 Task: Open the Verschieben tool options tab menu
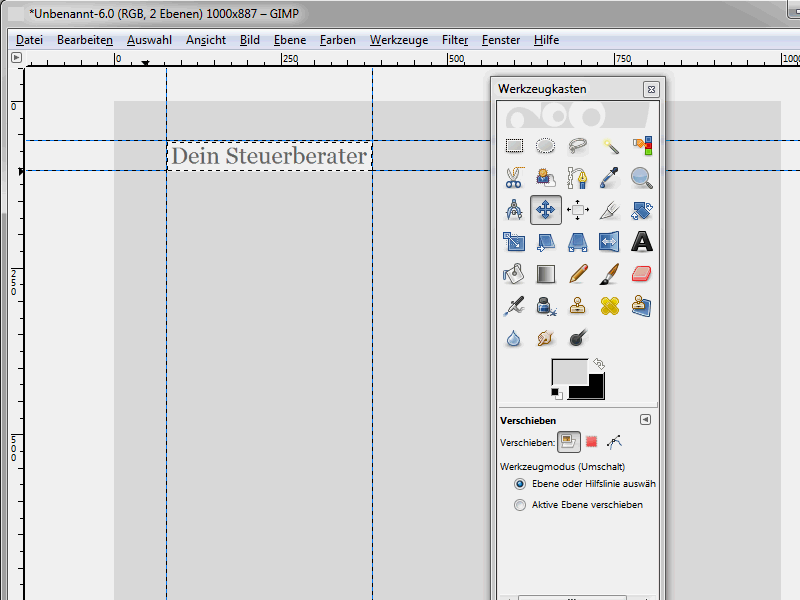click(x=645, y=419)
